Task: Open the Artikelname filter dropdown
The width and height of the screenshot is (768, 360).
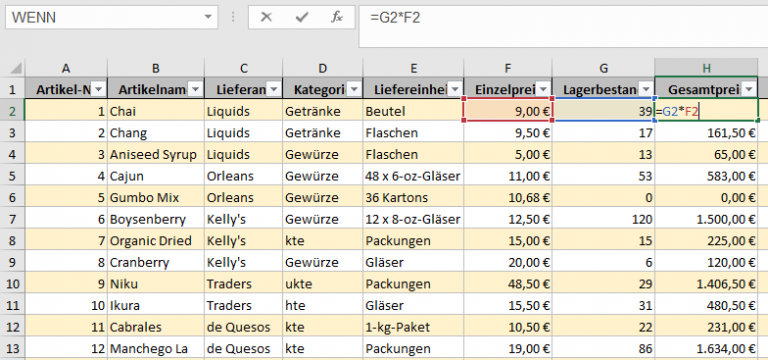Action: pos(196,89)
